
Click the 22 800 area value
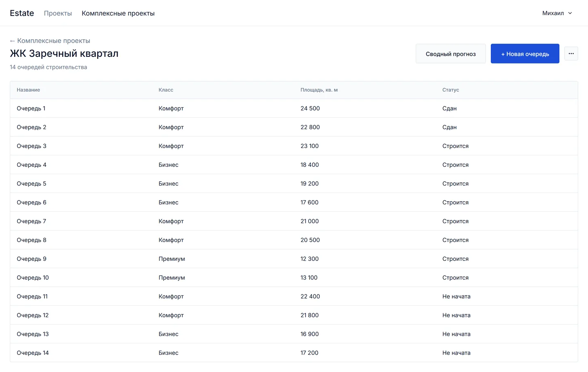[x=310, y=127]
